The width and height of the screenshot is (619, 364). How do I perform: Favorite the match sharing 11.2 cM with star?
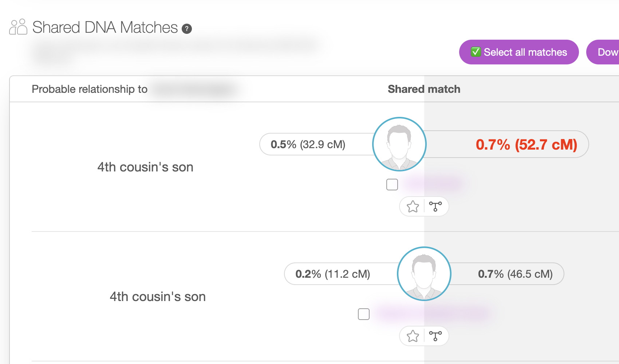coord(413,336)
